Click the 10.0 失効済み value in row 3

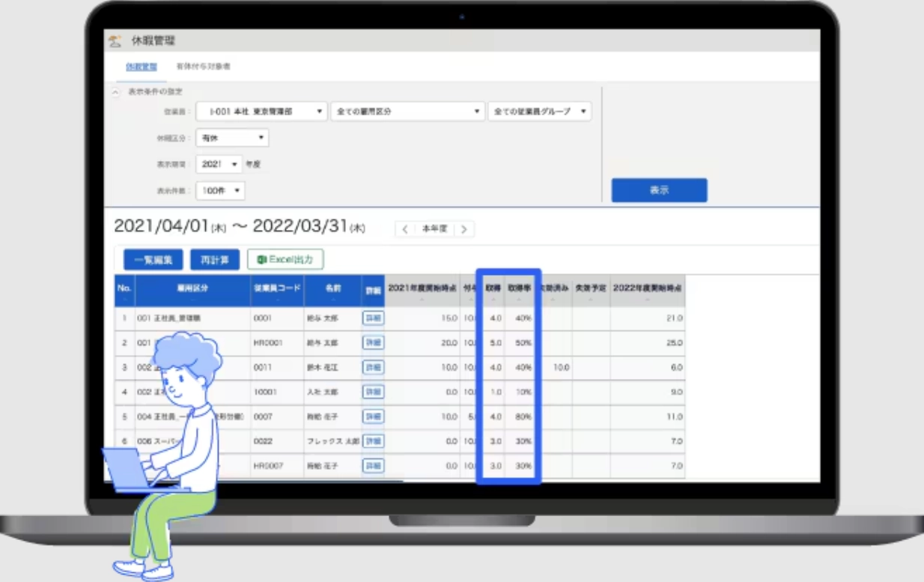coord(562,368)
